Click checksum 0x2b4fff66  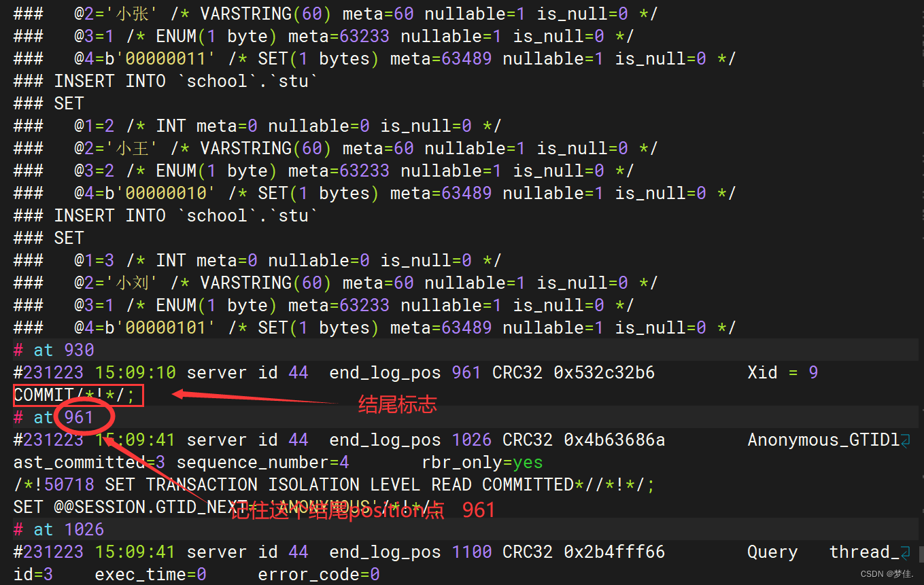(x=615, y=552)
